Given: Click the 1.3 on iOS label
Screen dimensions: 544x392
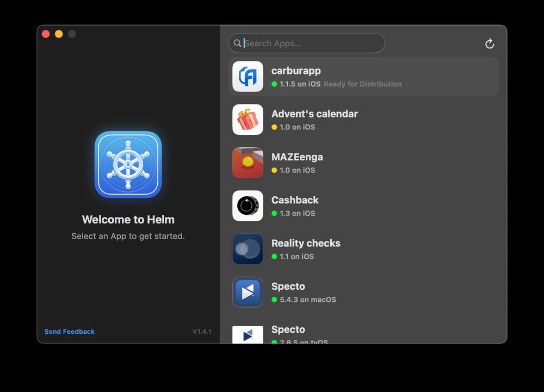Looking at the screenshot, I should point(298,214).
